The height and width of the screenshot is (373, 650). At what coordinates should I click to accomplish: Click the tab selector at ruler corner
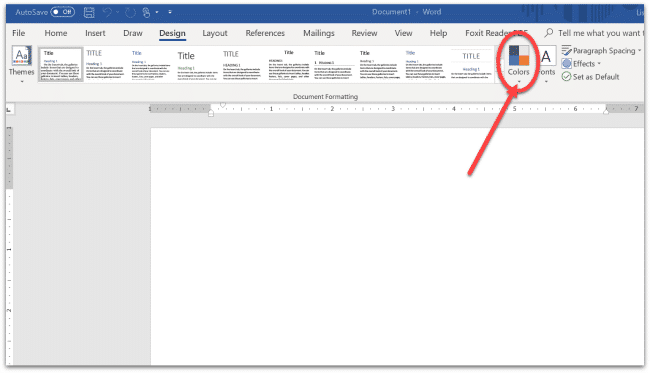click(10, 109)
